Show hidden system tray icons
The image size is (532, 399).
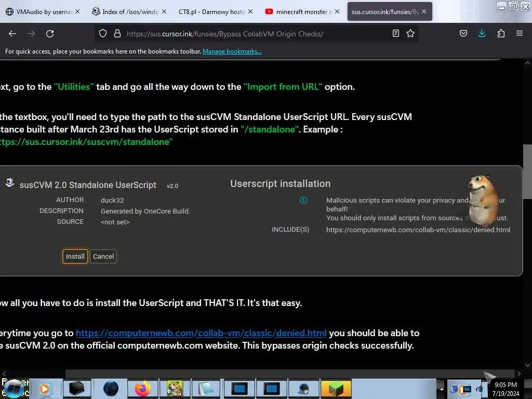coord(442,389)
